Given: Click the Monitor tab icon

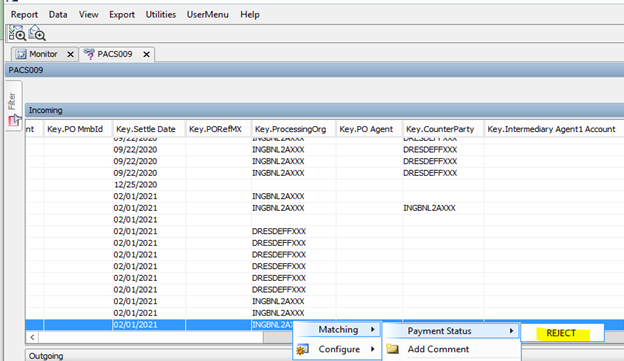Looking at the screenshot, I should tap(21, 54).
